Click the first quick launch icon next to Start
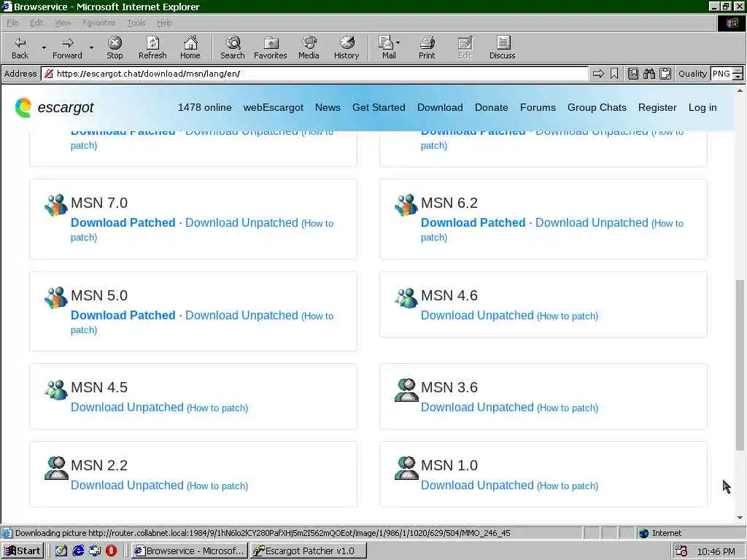This screenshot has height=560, width=747. click(61, 551)
